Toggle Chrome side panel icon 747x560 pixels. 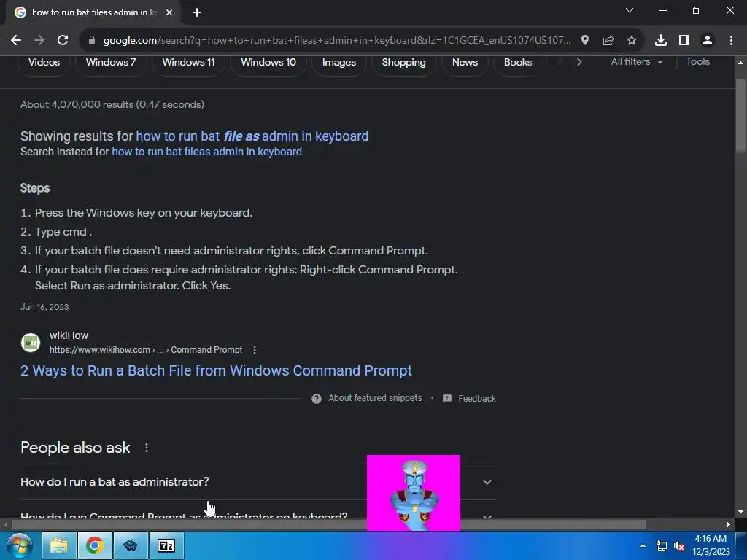pyautogui.click(x=684, y=41)
